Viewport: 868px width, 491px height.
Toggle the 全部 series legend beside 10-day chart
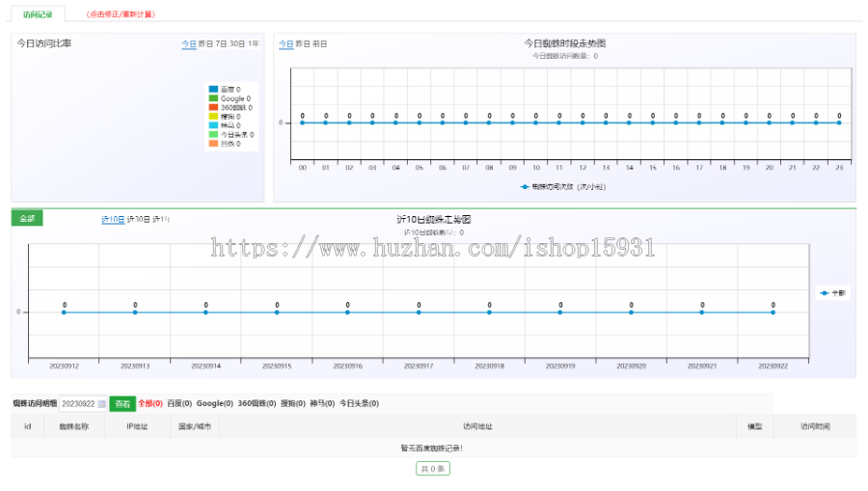(x=833, y=293)
